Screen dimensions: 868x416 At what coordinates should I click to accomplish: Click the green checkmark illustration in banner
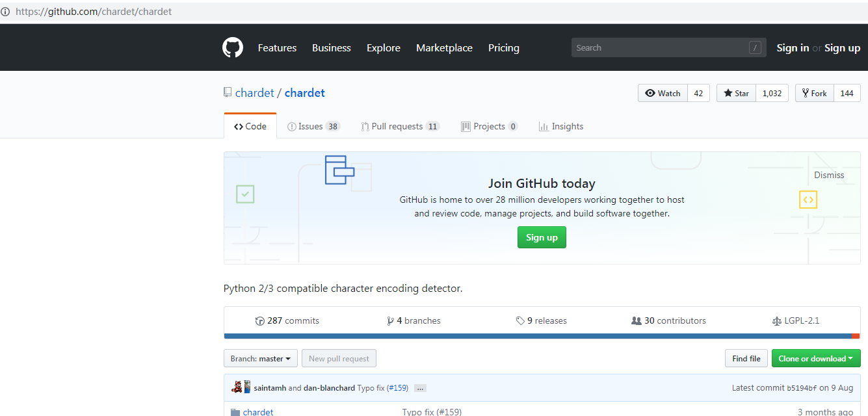(245, 194)
